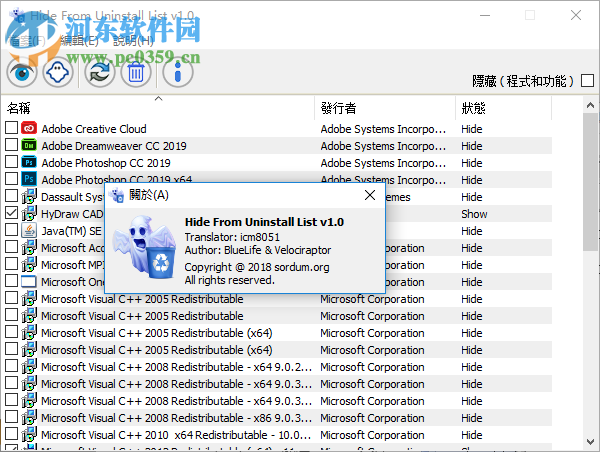Viewport: 600px width, 452px height.
Task: Select the Adobe Creative Cloud row name
Action: pos(94,129)
